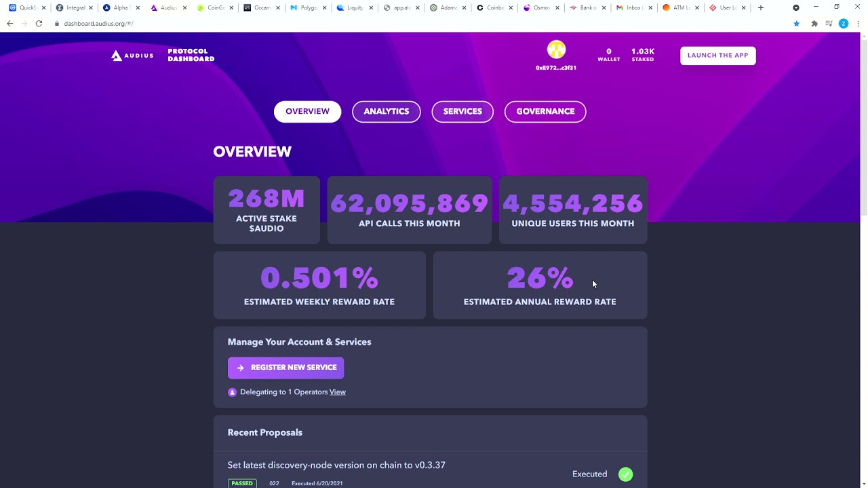Close the Integral browser tab
Image resolution: width=868 pixels, height=488 pixels.
tap(91, 8)
